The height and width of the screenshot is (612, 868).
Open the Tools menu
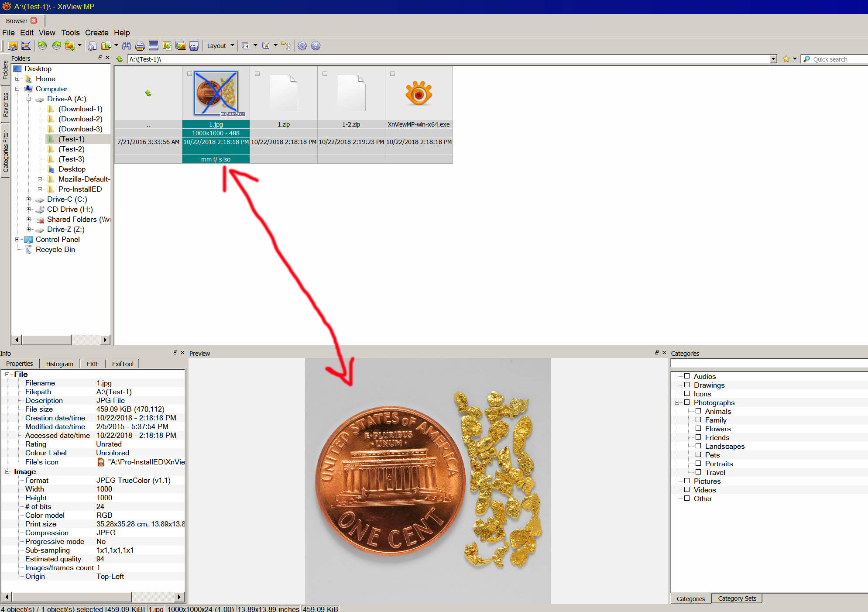tap(70, 33)
